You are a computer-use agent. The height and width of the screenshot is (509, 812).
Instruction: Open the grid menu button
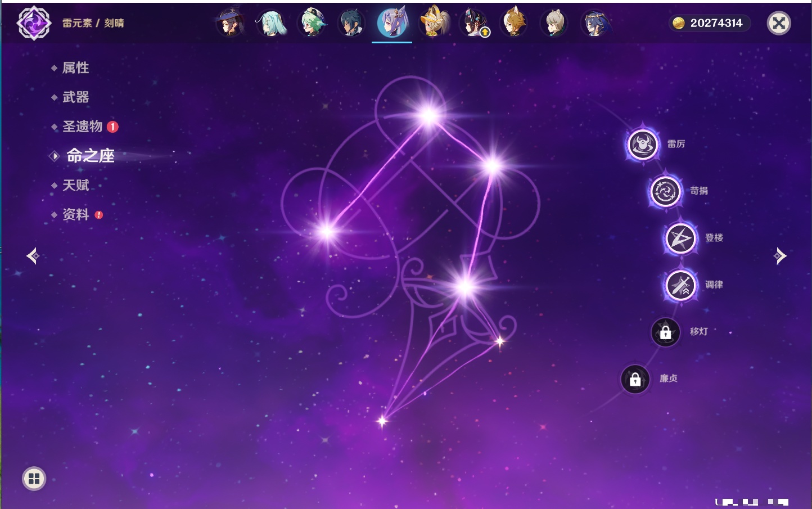34,479
